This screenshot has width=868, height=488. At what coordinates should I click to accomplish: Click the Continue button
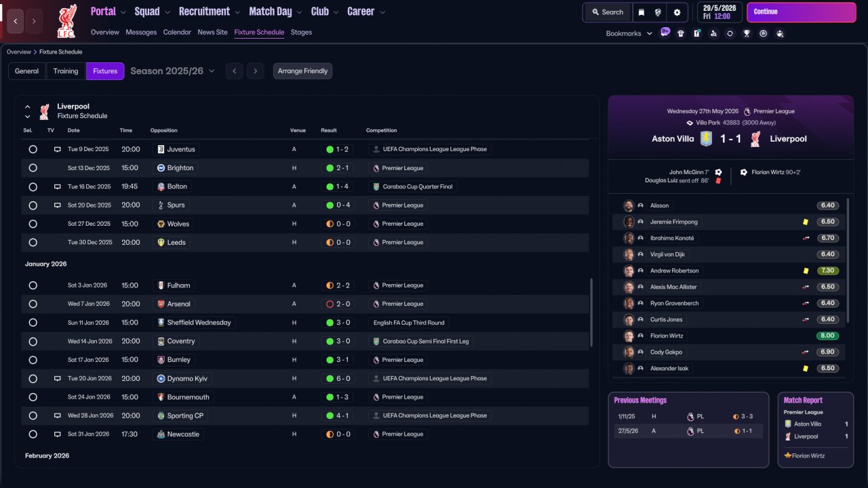[x=802, y=12]
